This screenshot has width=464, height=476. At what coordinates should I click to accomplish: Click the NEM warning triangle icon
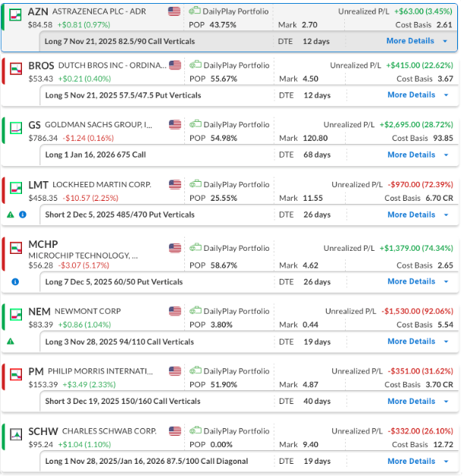11,342
